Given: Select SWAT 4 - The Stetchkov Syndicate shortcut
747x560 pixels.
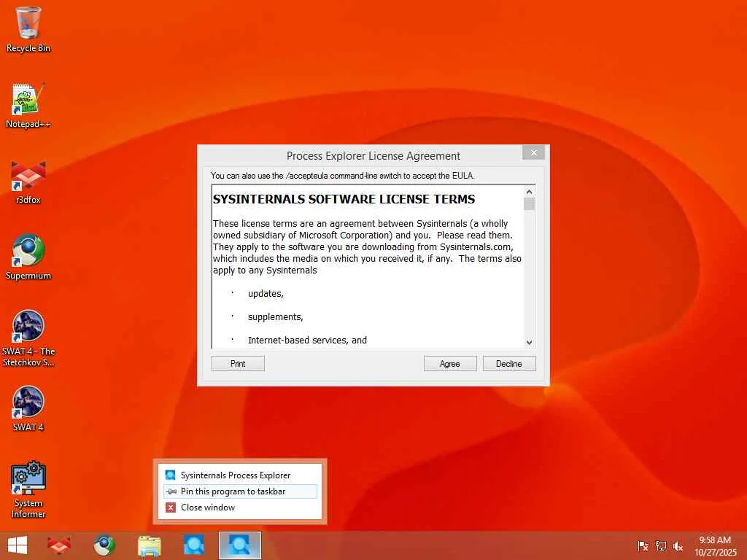Looking at the screenshot, I should [x=28, y=338].
